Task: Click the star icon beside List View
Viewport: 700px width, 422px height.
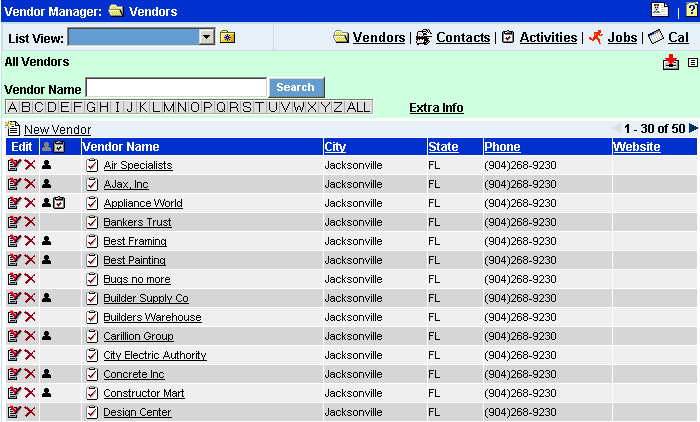Action: click(x=227, y=38)
